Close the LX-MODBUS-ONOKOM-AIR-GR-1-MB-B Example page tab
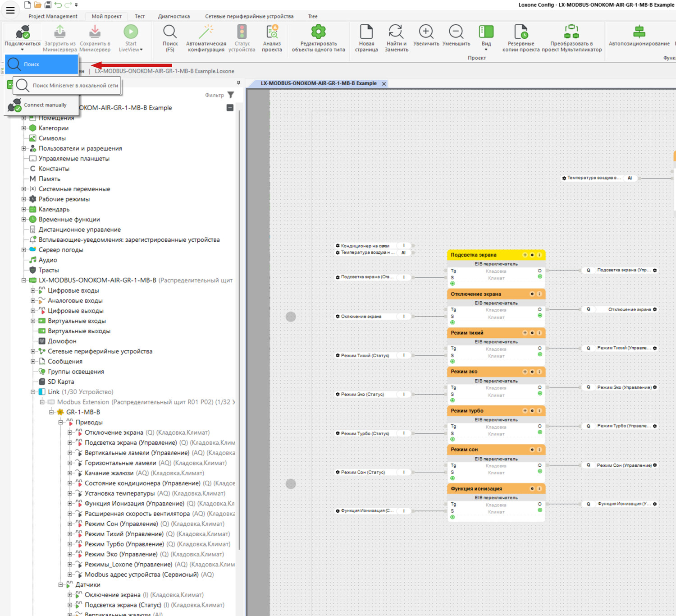The image size is (676, 616). point(384,84)
